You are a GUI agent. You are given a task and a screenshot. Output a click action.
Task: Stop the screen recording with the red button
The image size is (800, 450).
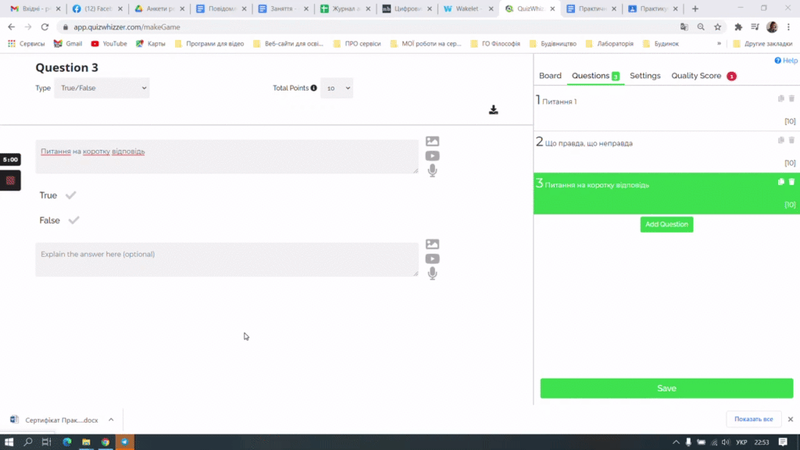point(10,181)
